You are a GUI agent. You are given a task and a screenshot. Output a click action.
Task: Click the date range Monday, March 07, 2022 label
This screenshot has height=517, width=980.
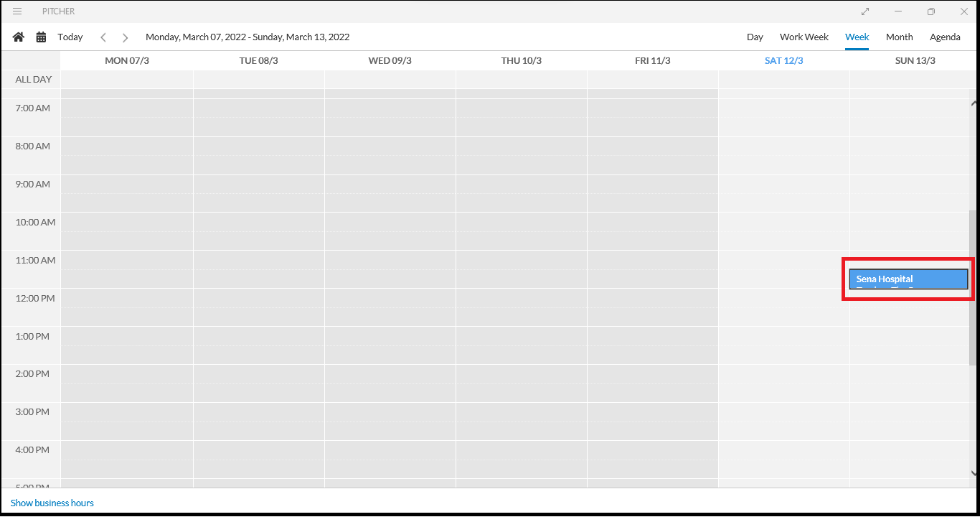(248, 37)
